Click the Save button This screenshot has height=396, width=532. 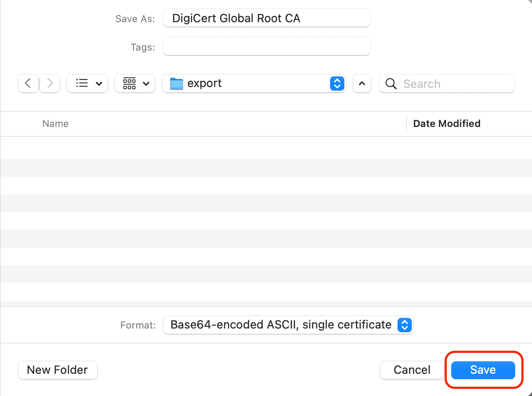point(483,370)
